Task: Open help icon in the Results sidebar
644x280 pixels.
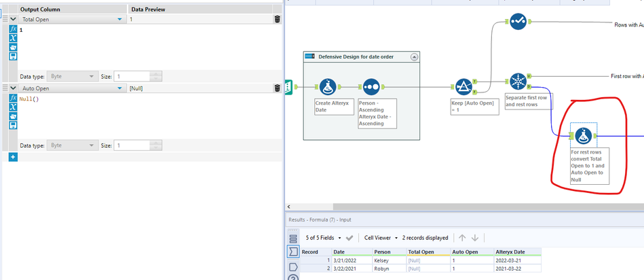Action: point(293,277)
